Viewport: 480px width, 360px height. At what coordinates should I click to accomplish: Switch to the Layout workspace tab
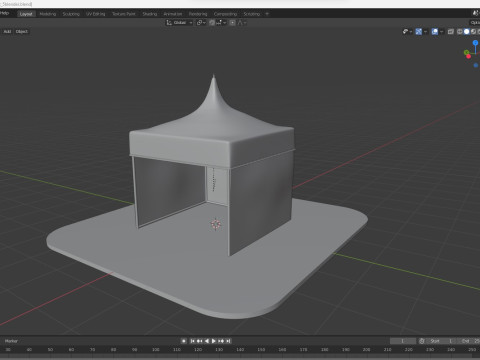coord(26,14)
